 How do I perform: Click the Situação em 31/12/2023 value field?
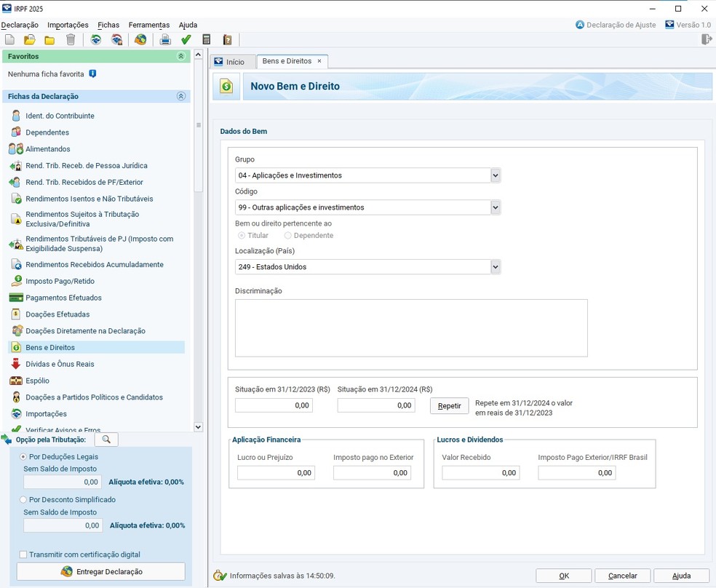274,405
